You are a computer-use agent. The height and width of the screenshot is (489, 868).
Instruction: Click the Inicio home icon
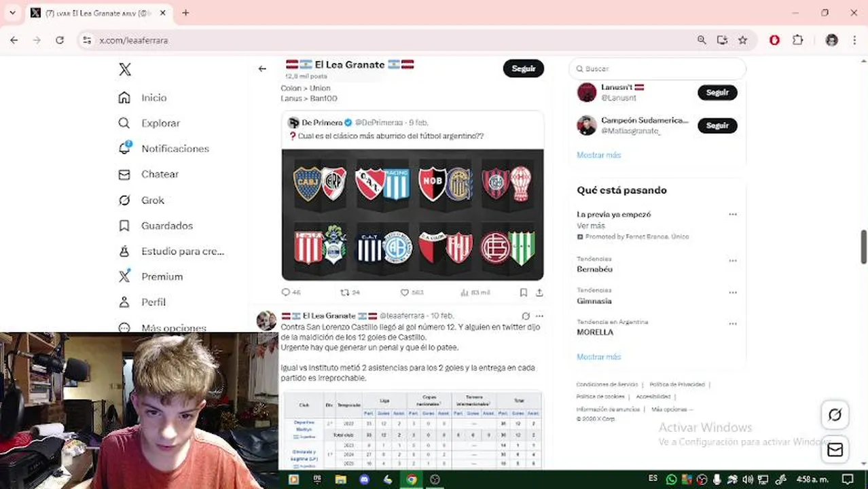pyautogui.click(x=124, y=98)
